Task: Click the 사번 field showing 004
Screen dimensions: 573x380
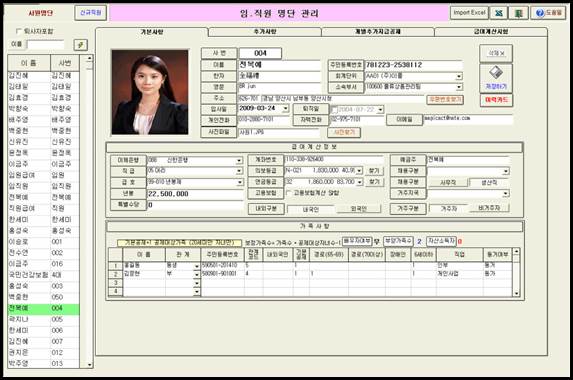Action: click(x=260, y=53)
